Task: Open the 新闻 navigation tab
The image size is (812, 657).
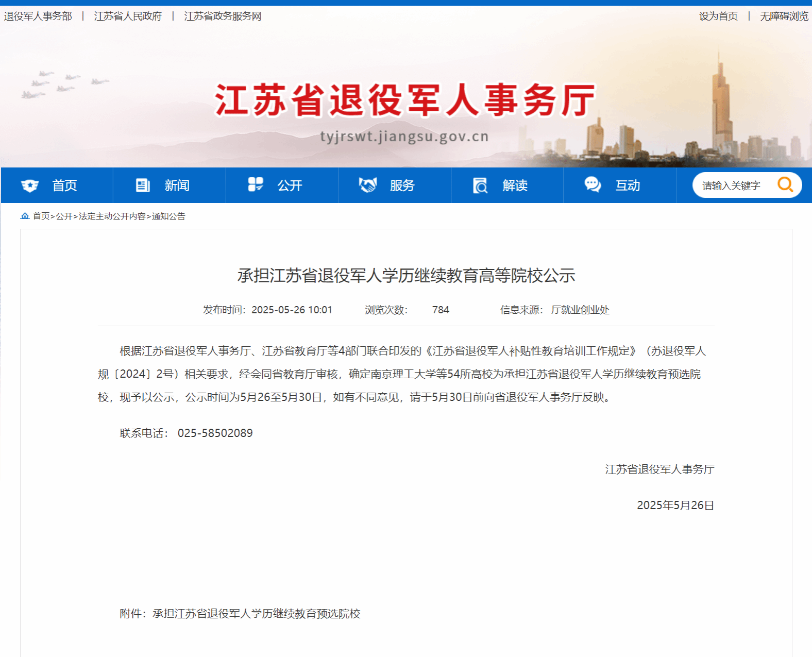Action: click(177, 186)
